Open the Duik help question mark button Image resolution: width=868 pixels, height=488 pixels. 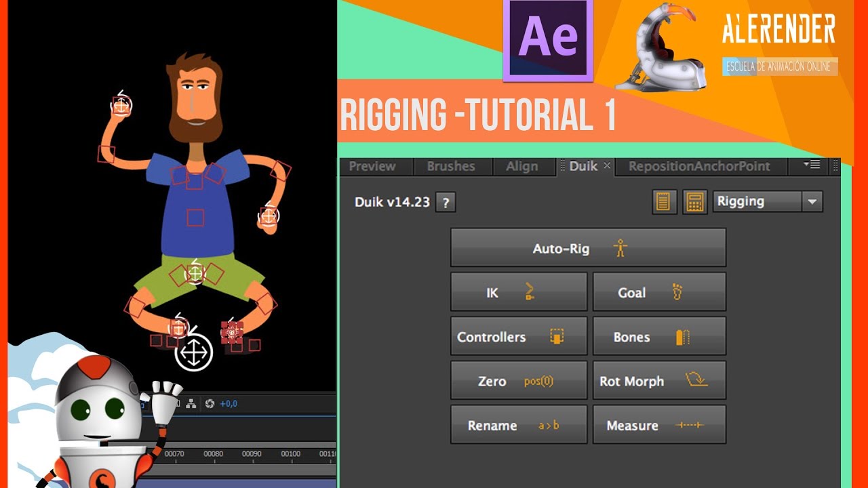[x=446, y=202]
